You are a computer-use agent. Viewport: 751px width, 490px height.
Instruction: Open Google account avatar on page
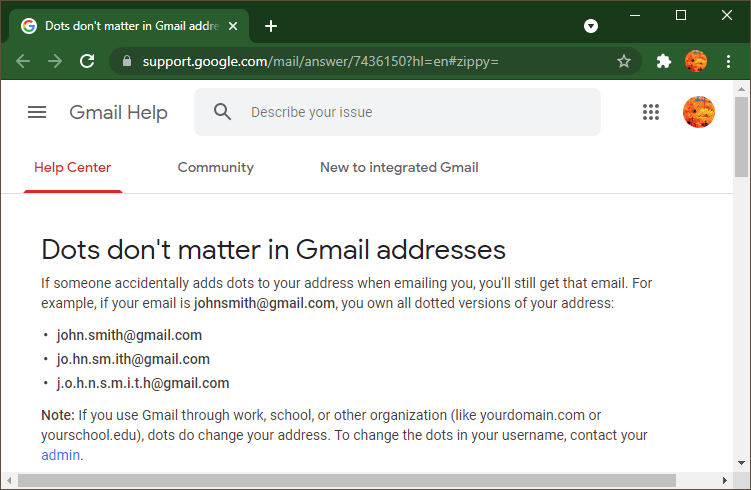pyautogui.click(x=699, y=112)
